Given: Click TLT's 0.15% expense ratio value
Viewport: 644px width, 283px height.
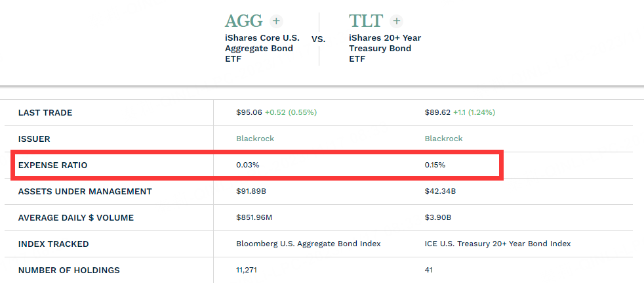Looking at the screenshot, I should (435, 165).
